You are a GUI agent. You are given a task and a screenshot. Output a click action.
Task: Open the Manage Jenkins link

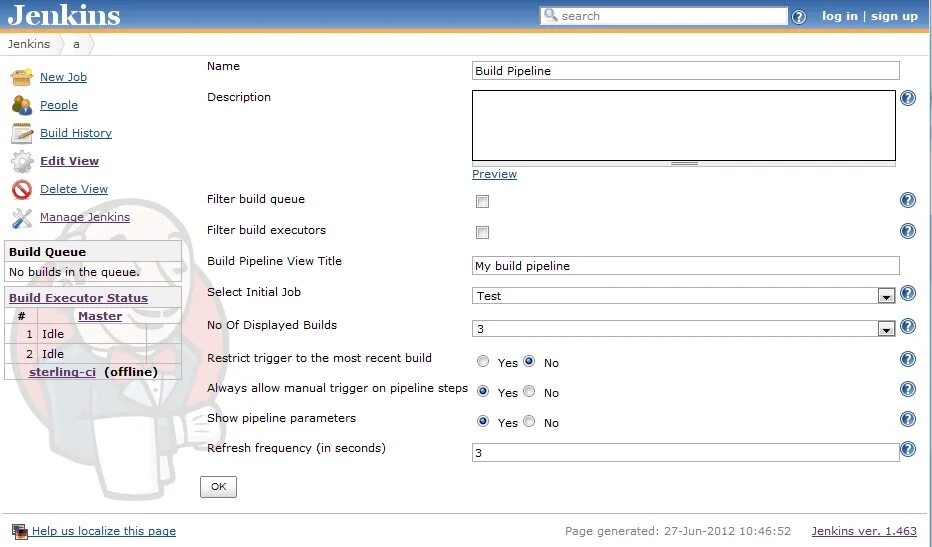[84, 216]
